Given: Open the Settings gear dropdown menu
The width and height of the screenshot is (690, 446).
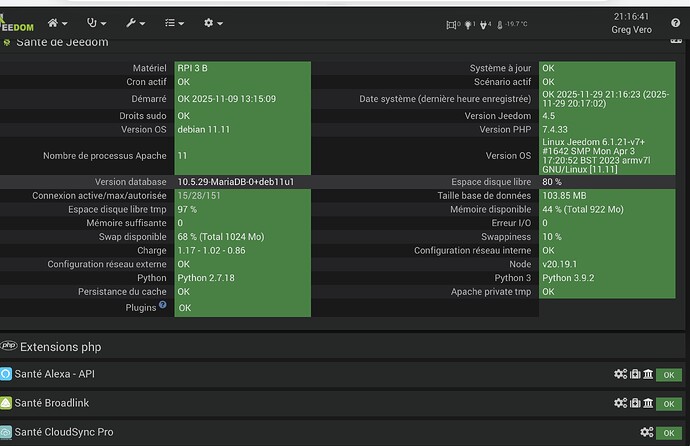Looking at the screenshot, I should (213, 23).
